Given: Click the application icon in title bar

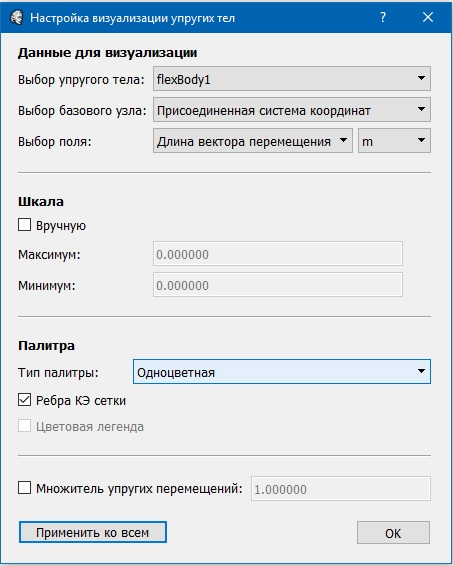Looking at the screenshot, I should [16, 17].
